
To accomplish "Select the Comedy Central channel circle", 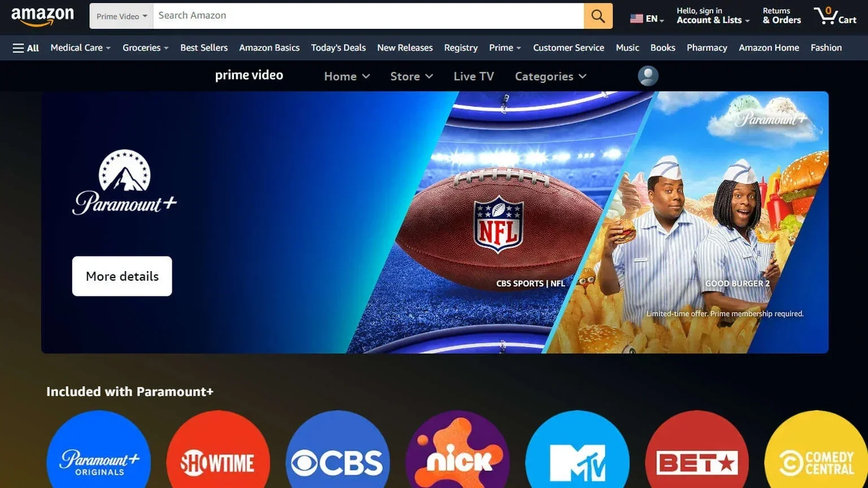I will pos(816,449).
